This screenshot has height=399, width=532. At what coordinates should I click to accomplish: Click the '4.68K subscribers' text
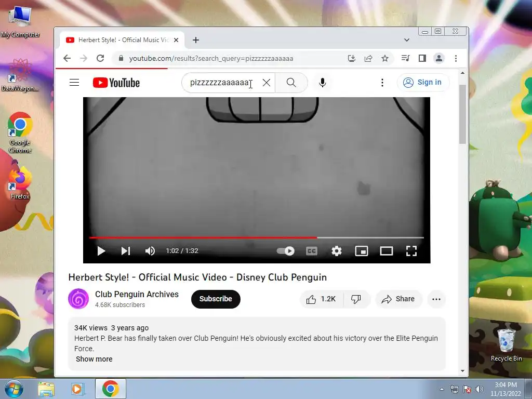point(120,304)
